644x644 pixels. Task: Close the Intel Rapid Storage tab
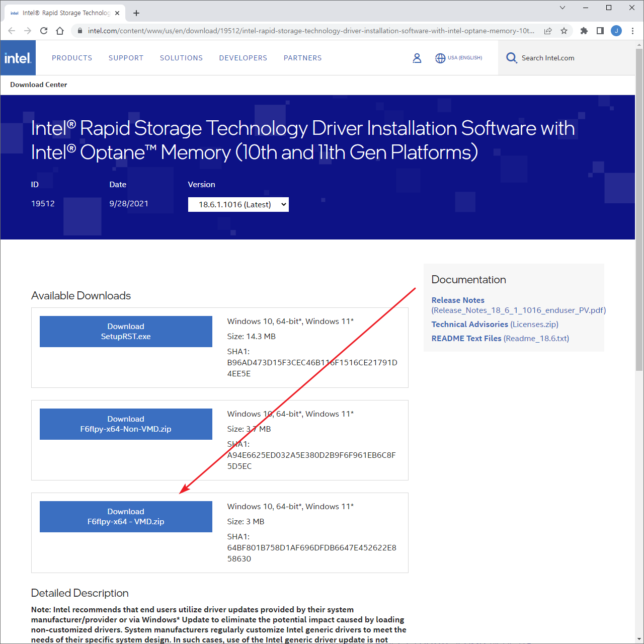pyautogui.click(x=117, y=13)
